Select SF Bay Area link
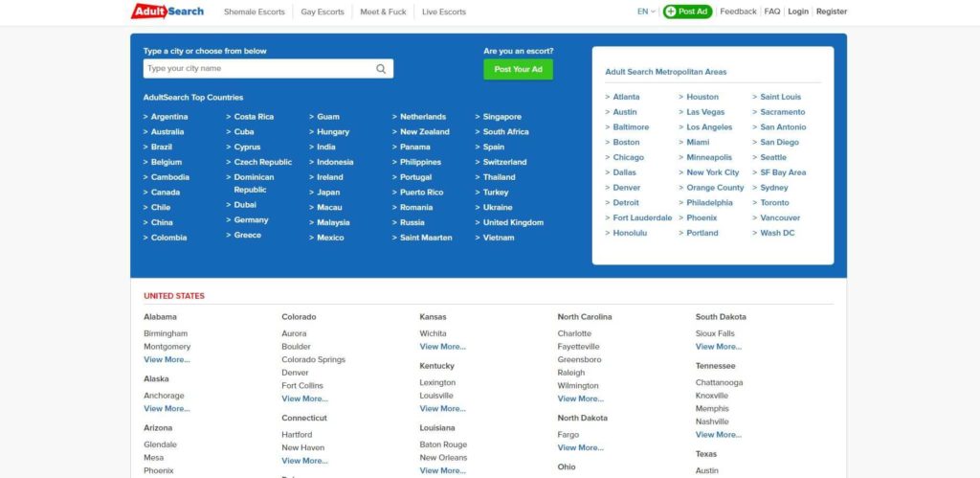The width and height of the screenshot is (980, 478). click(x=783, y=172)
